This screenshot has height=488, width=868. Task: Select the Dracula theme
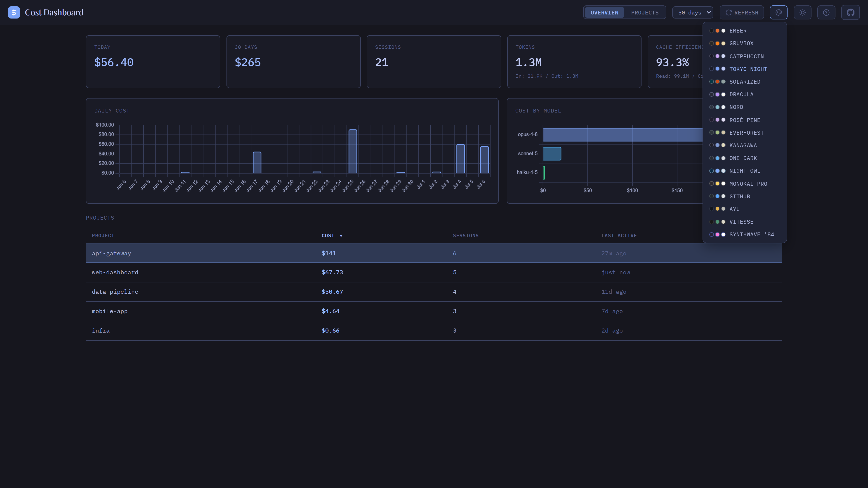pyautogui.click(x=745, y=94)
